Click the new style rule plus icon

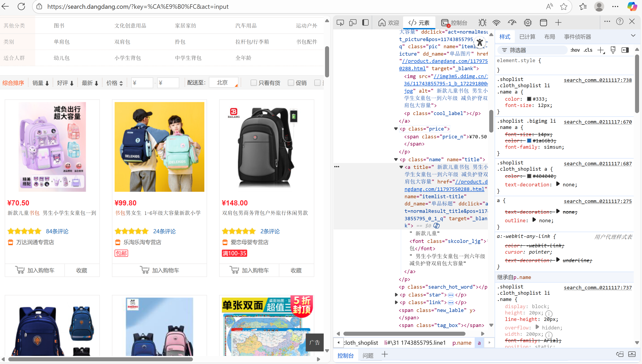(601, 50)
